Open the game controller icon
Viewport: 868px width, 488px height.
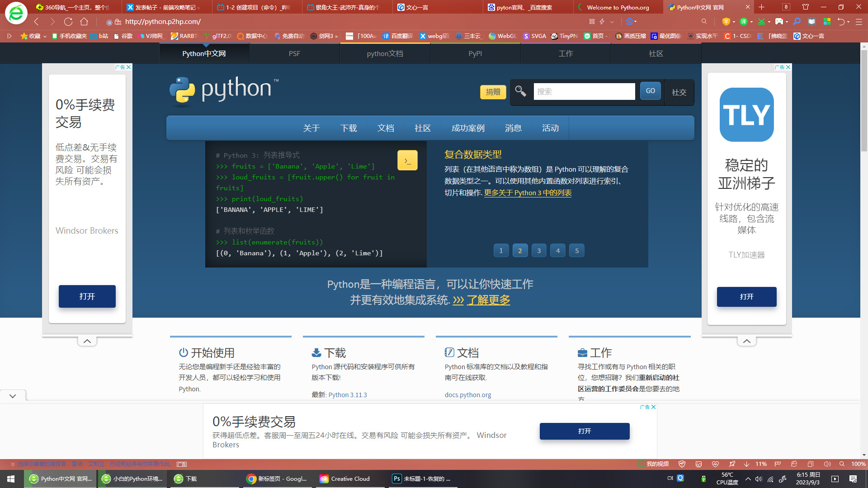coord(779,21)
